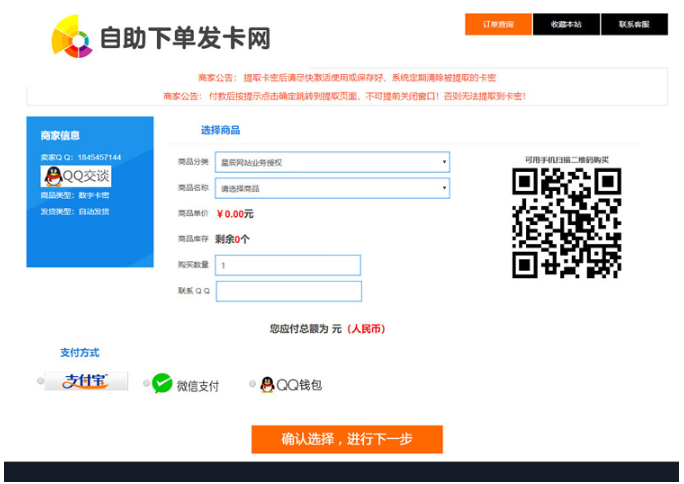The image size is (684, 484).
Task: Select QQ钱包 wallet payment radio
Action: (x=252, y=383)
